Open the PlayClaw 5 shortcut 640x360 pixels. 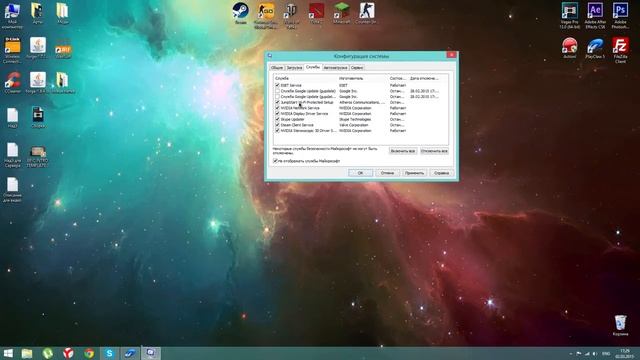pyautogui.click(x=595, y=48)
